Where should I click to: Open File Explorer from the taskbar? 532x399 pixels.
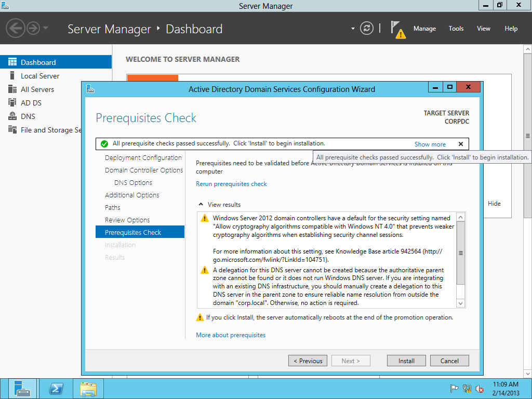(x=88, y=389)
